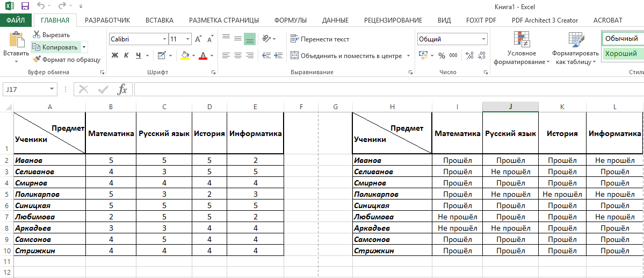Viewport: 644px width, 278px height.
Task: Switch to the ДАННЫЕ tab
Action: (335, 20)
